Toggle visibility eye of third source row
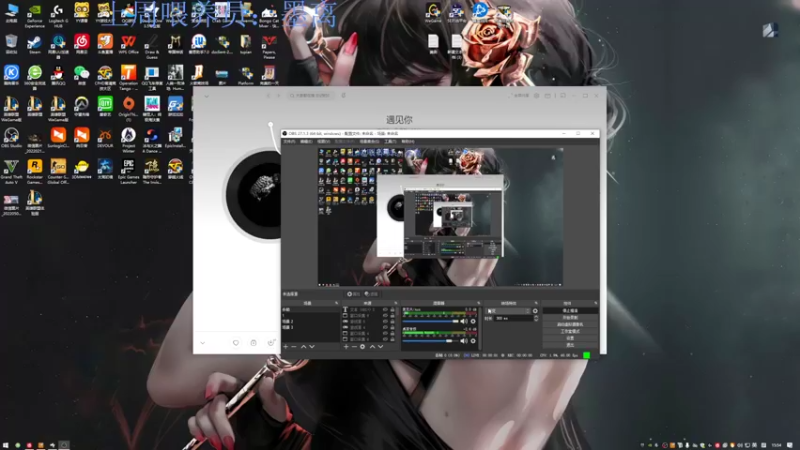This screenshot has height=450, width=800. (385, 321)
